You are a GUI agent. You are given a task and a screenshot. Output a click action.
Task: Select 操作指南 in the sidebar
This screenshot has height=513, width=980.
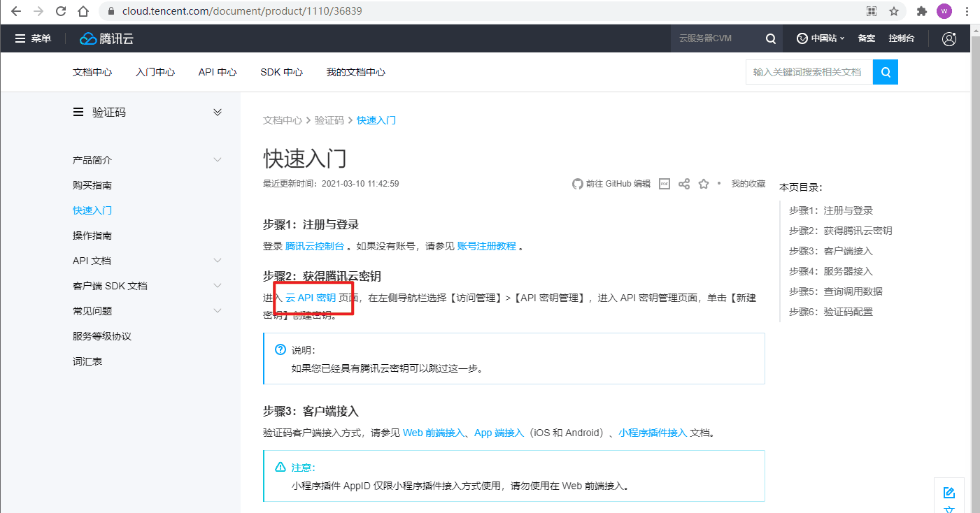(x=92, y=236)
